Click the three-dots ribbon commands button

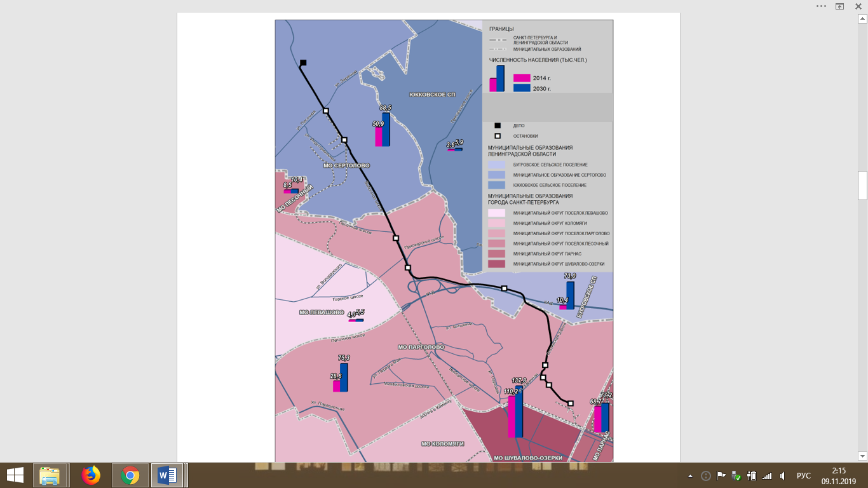click(x=821, y=6)
